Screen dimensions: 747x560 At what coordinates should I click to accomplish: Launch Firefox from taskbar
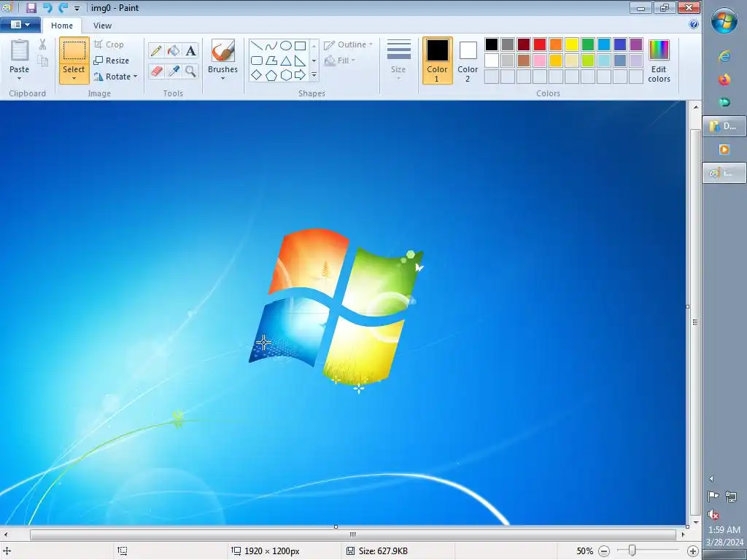point(724,79)
